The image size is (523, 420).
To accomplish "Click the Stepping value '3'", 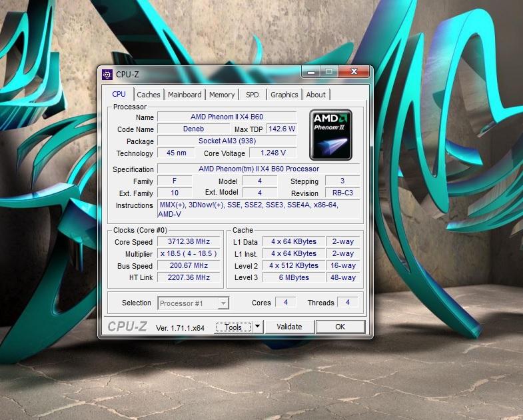I will pyautogui.click(x=342, y=181).
